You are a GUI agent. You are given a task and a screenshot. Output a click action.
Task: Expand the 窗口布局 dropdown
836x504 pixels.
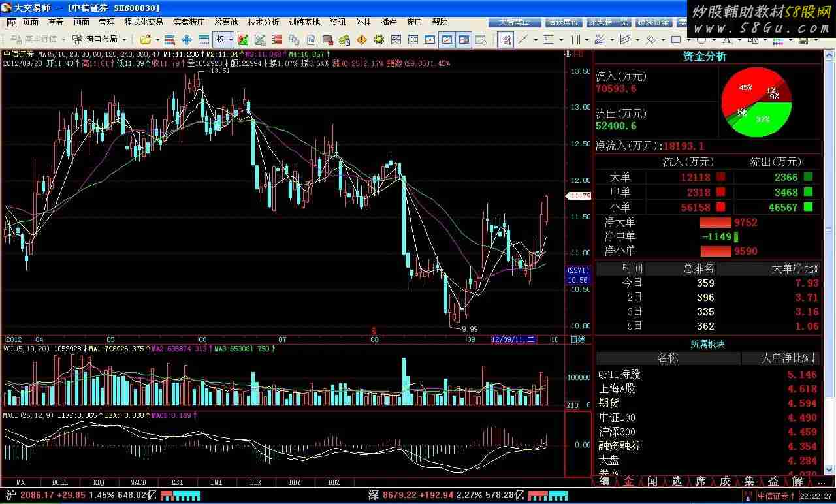pos(99,39)
